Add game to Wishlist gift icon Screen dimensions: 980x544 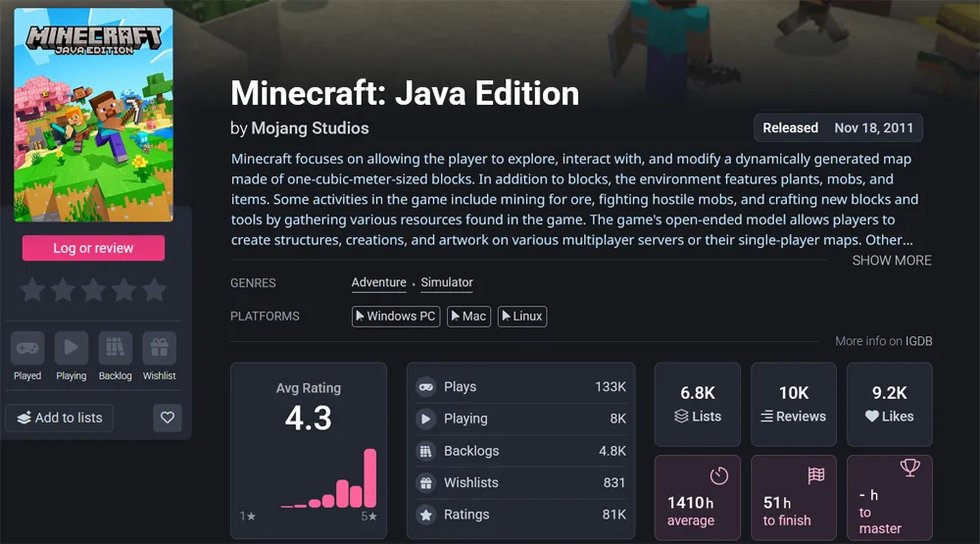160,348
